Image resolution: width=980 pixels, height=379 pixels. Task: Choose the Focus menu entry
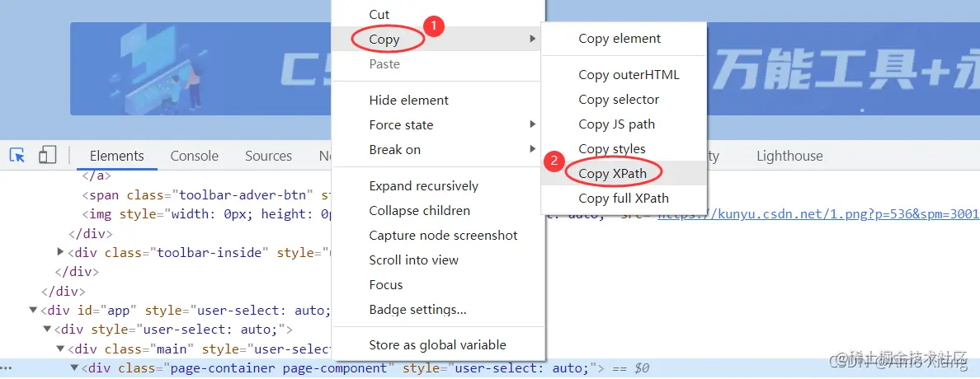click(x=385, y=285)
